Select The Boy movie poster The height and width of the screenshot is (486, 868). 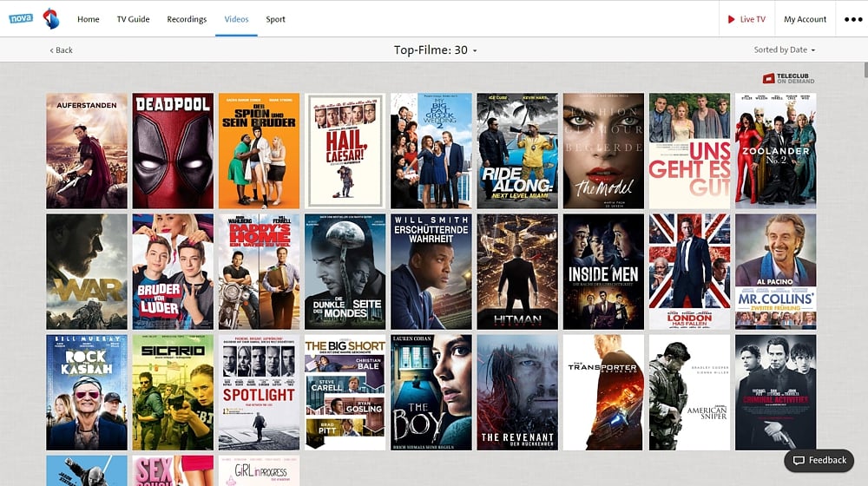point(431,392)
